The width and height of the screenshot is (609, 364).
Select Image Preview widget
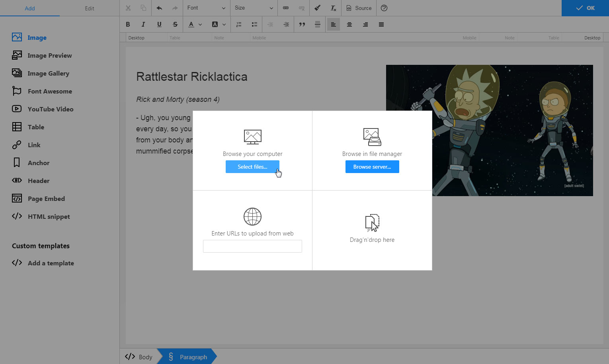click(x=42, y=55)
